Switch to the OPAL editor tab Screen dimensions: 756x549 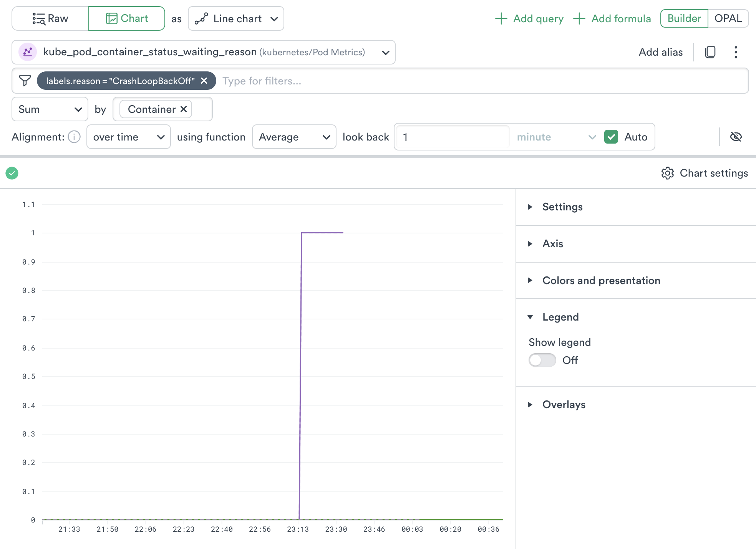pyautogui.click(x=728, y=18)
